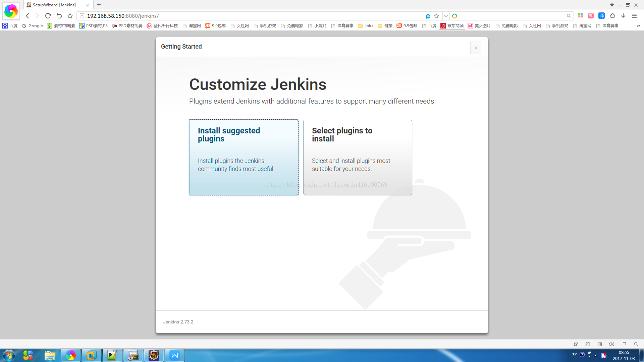Image resolution: width=644 pixels, height=362 pixels.
Task: Open the browser downloads arrow icon
Action: click(x=623, y=16)
